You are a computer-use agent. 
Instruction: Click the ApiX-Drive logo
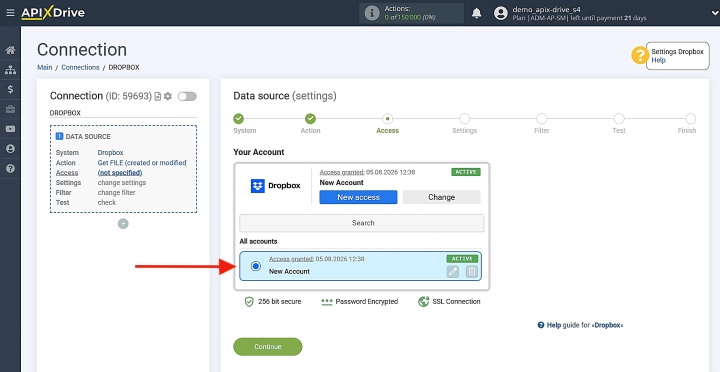(x=53, y=13)
